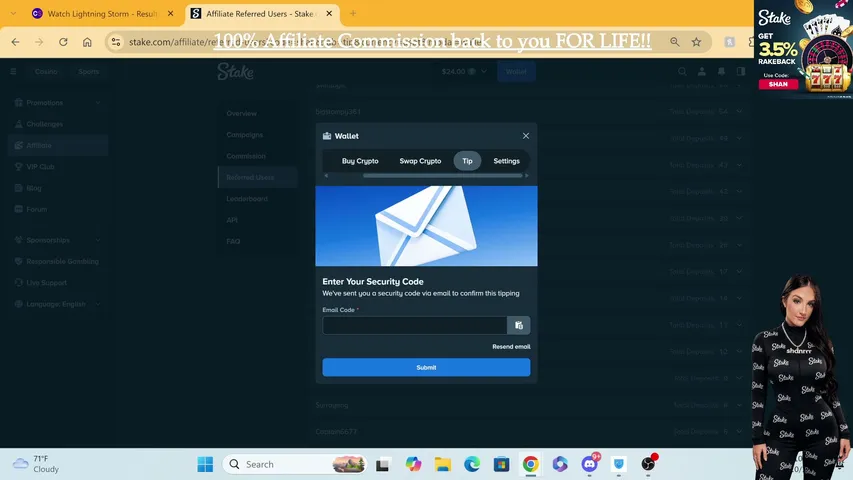
Task: Expand the $24.00 balance dropdown
Action: 464,71
